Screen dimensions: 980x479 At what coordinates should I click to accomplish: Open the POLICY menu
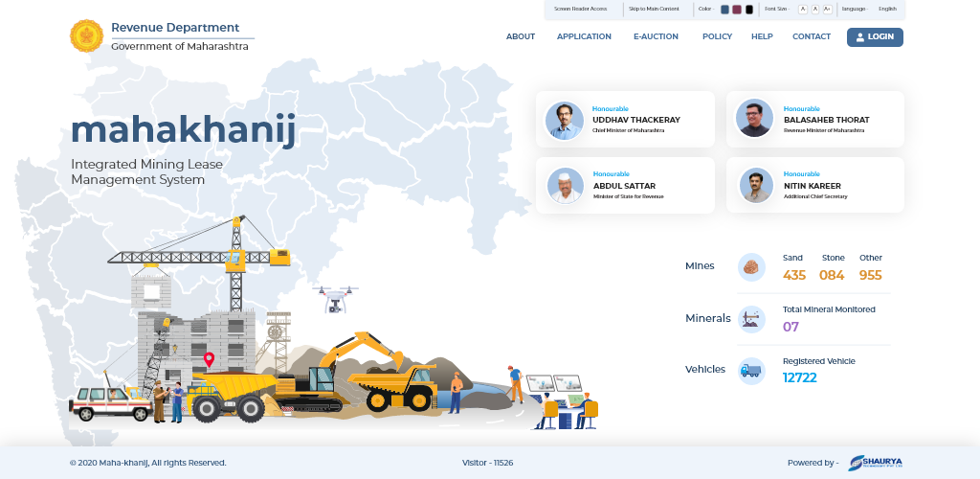point(717,37)
